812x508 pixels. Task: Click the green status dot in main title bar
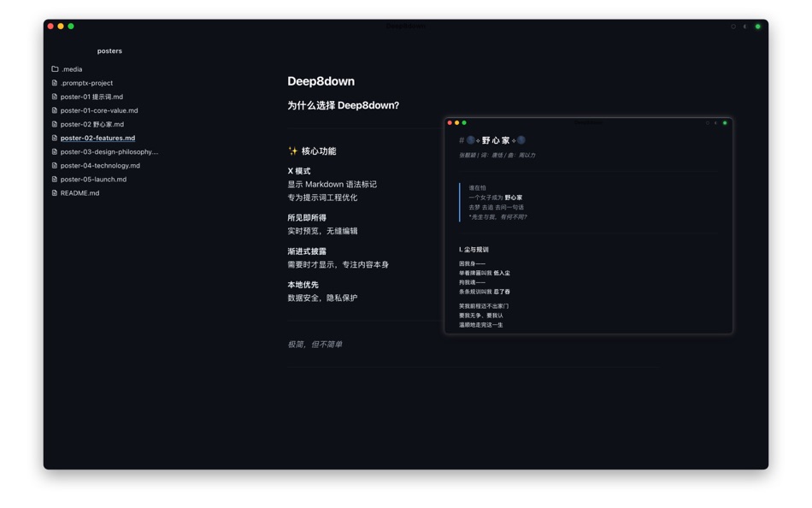pyautogui.click(x=757, y=27)
